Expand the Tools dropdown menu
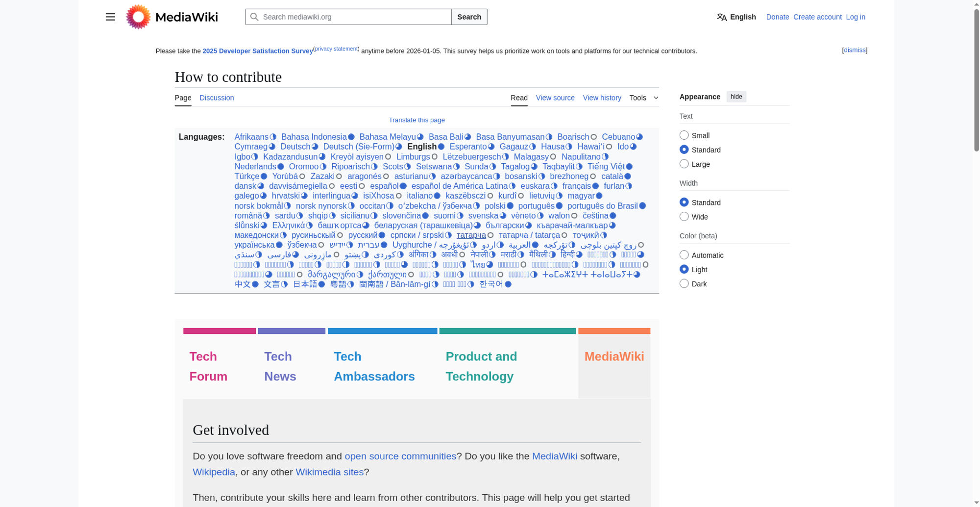The height and width of the screenshot is (507, 980). (644, 98)
